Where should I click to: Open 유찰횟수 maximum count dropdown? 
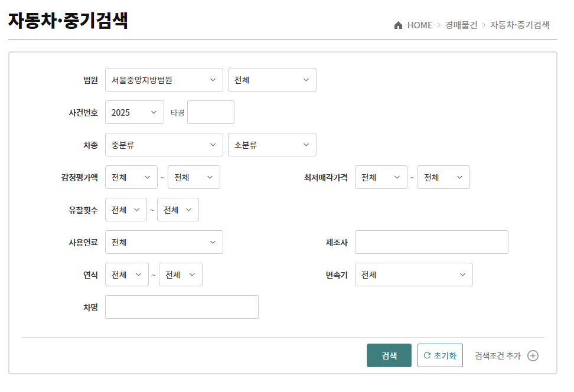point(178,210)
